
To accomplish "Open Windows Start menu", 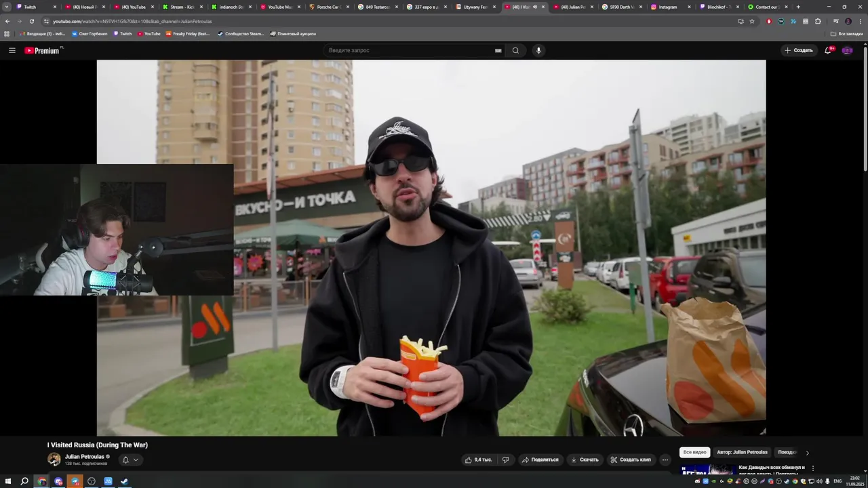I will click(x=7, y=481).
